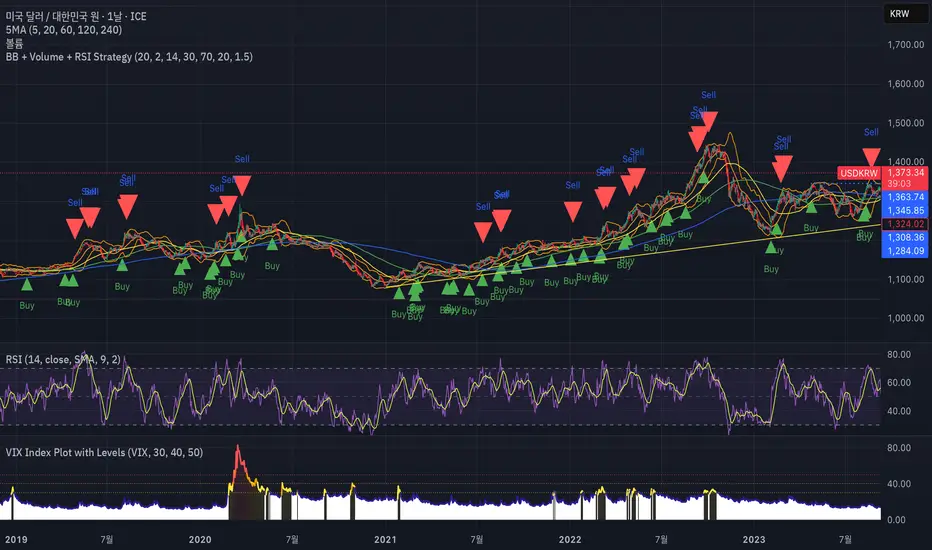Click the 1,000.00 price axis label
This screenshot has width=932, height=550.
pyautogui.click(x=905, y=318)
